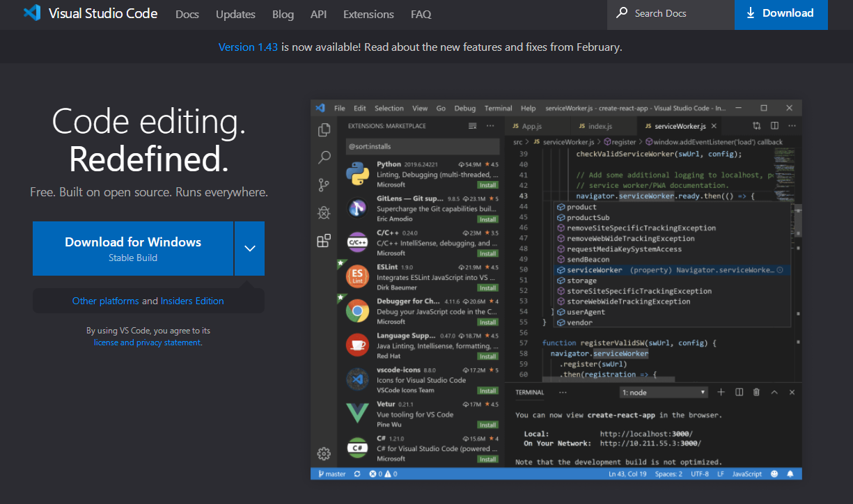Maximize the terminal panel with the up chevron
This screenshot has width=853, height=504.
(x=774, y=393)
